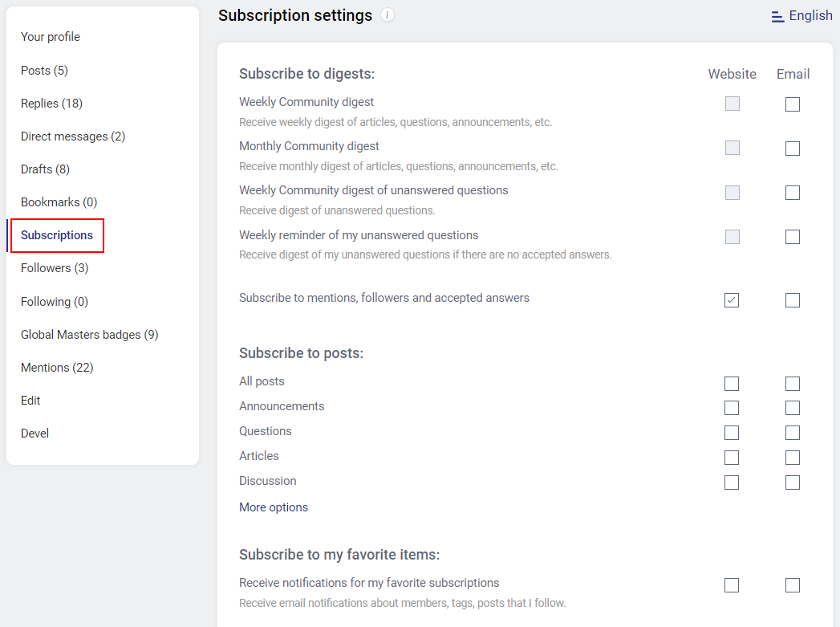
Task: Open Mentions (22)
Action: pyautogui.click(x=57, y=368)
